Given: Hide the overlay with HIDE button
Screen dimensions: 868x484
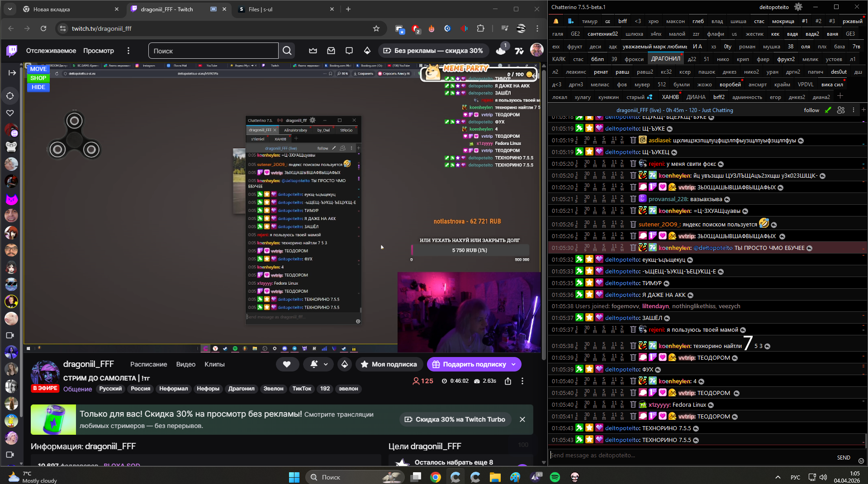Looking at the screenshot, I should tap(38, 87).
